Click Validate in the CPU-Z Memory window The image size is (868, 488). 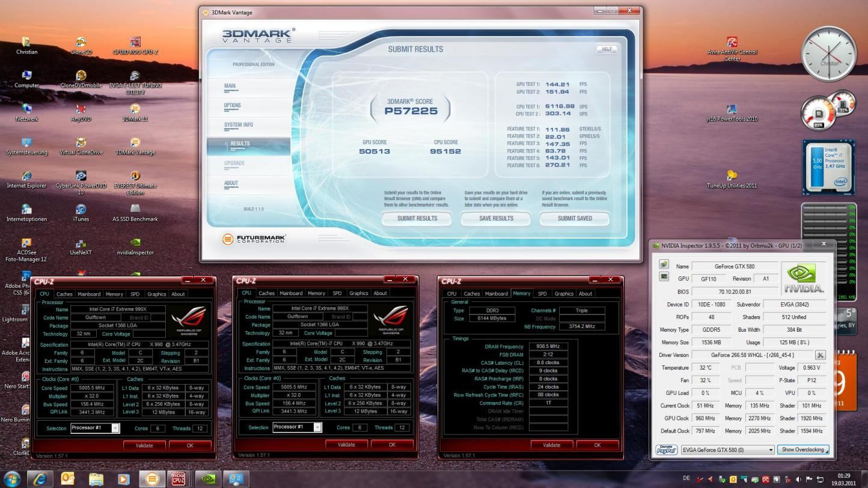(x=552, y=445)
